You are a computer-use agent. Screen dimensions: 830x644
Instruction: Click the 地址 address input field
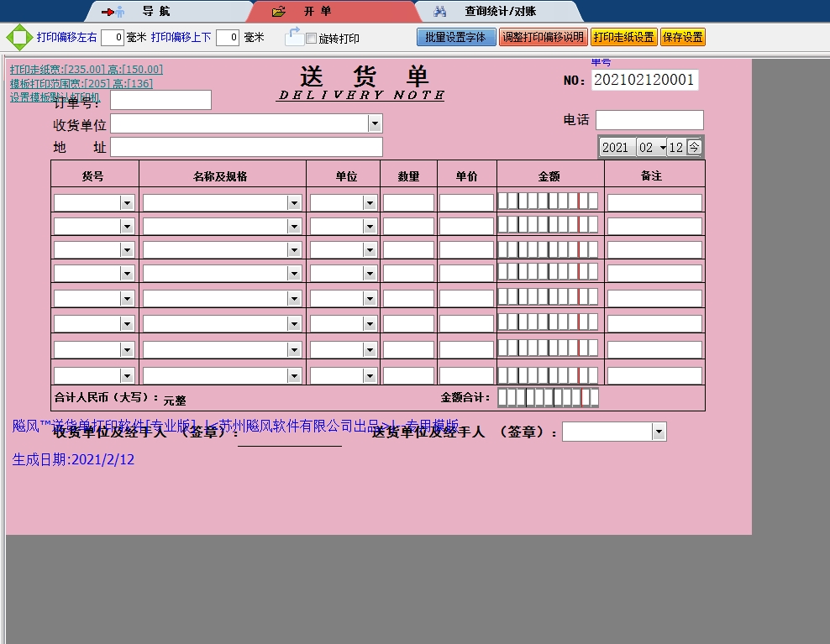(x=246, y=147)
